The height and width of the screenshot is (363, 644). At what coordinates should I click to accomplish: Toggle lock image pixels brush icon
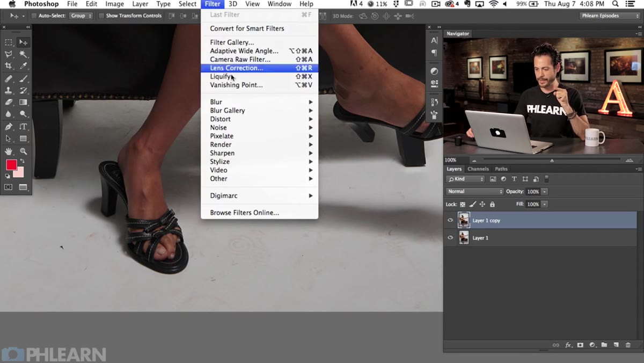(x=473, y=204)
